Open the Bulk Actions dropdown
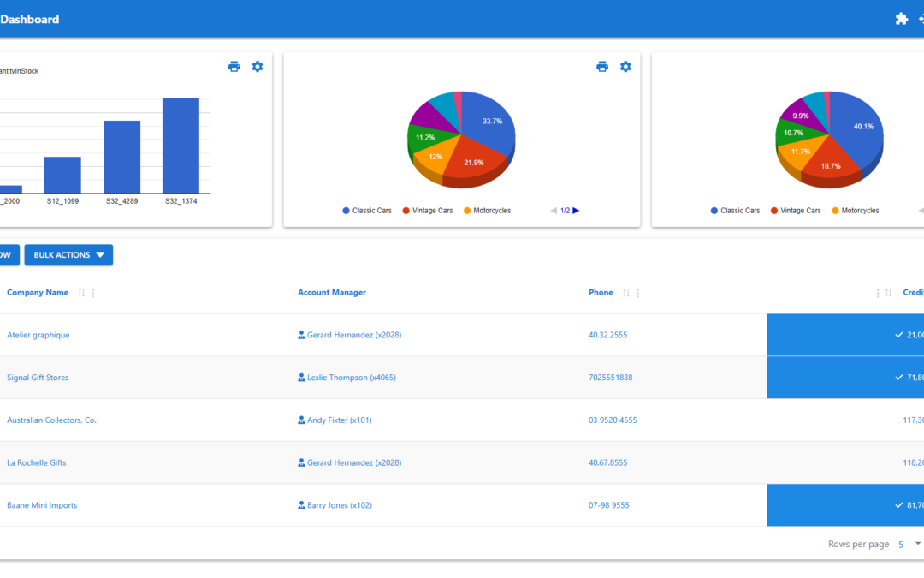The height and width of the screenshot is (578, 924). pos(68,255)
